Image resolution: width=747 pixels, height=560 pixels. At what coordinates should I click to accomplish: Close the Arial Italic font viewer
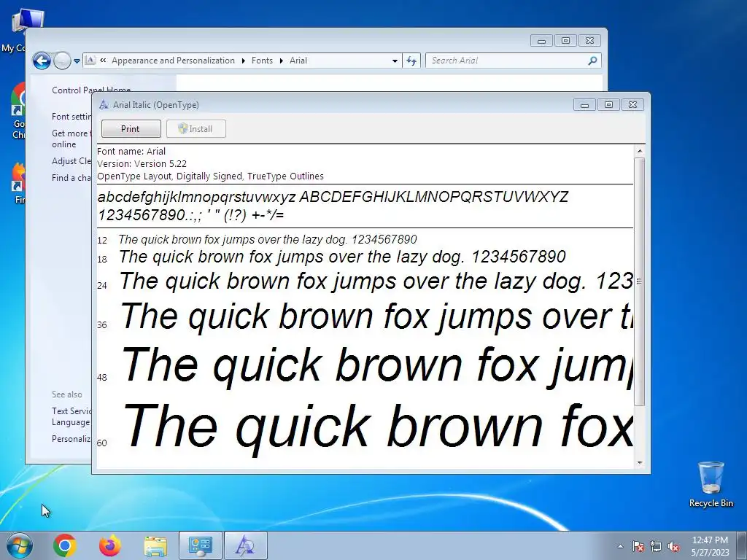pos(632,105)
